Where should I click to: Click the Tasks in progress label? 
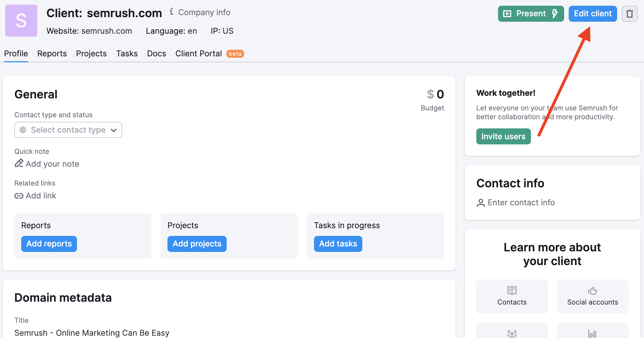347,225
